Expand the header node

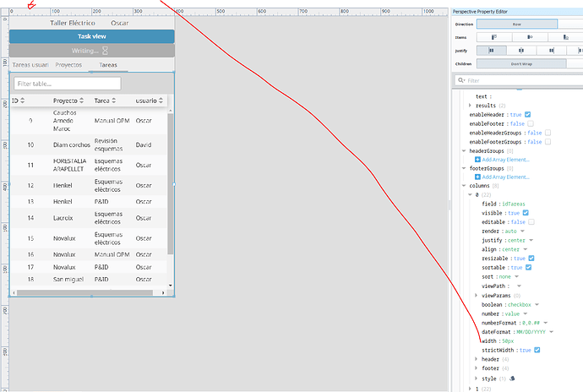click(477, 359)
